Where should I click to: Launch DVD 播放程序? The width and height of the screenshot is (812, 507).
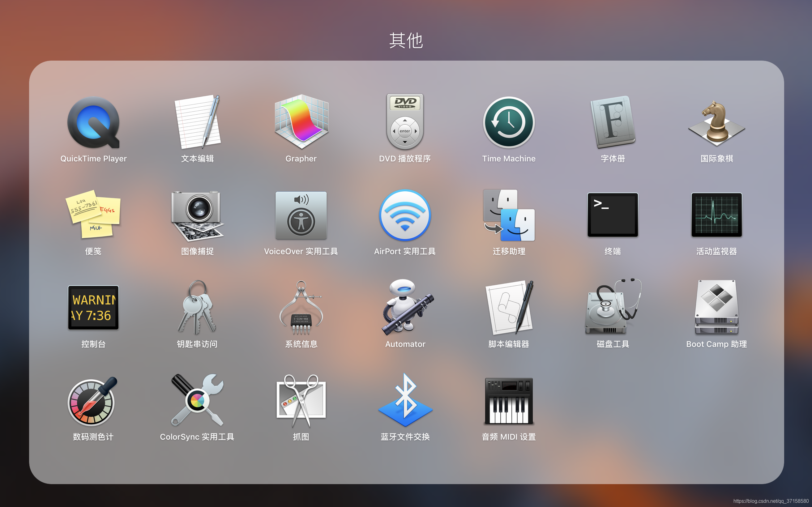[405, 123]
